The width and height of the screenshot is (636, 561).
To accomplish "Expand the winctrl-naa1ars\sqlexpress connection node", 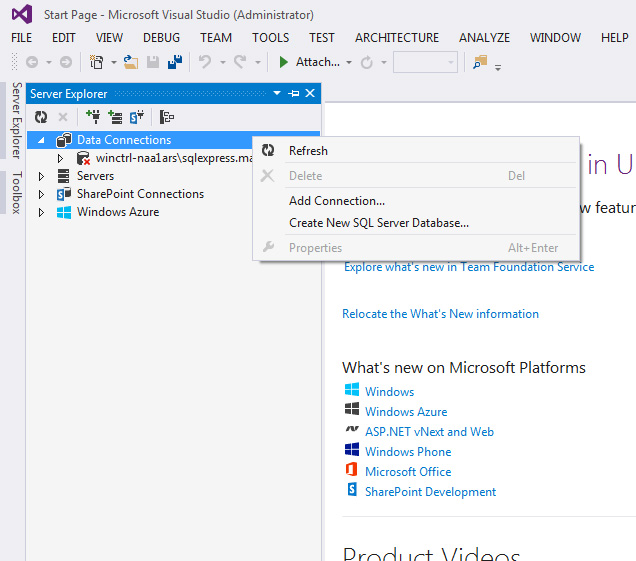I will [60, 158].
